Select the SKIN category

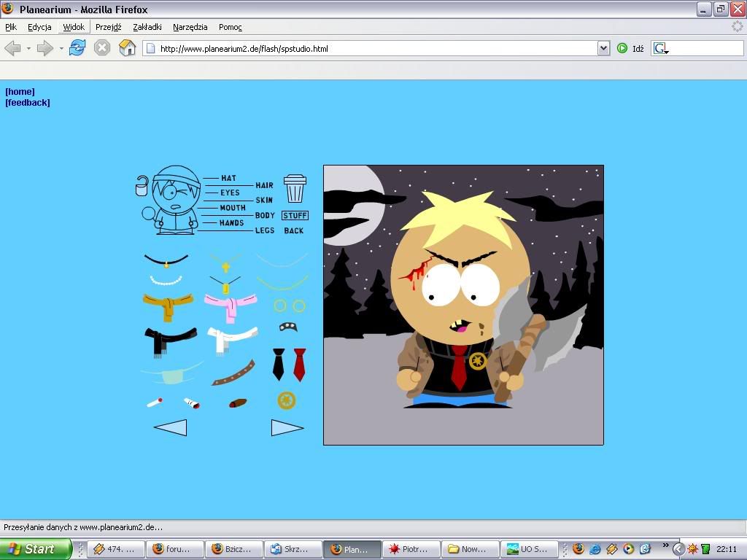tap(264, 200)
